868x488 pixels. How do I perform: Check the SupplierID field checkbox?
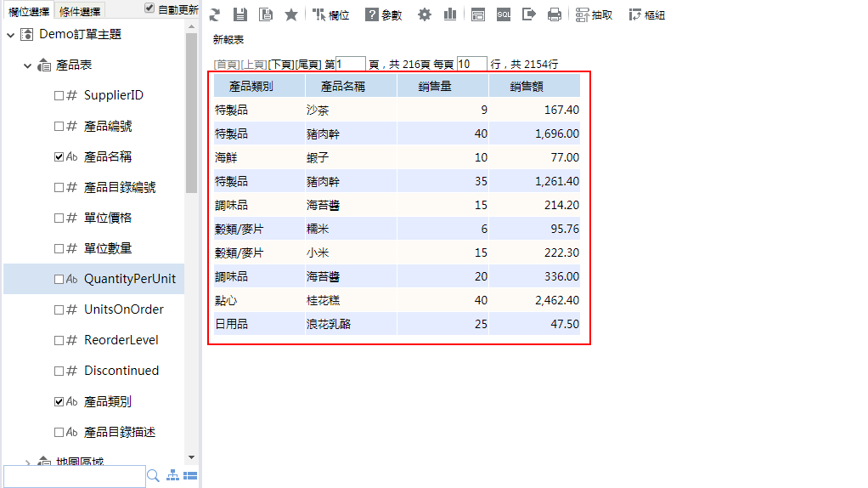pyautogui.click(x=59, y=96)
